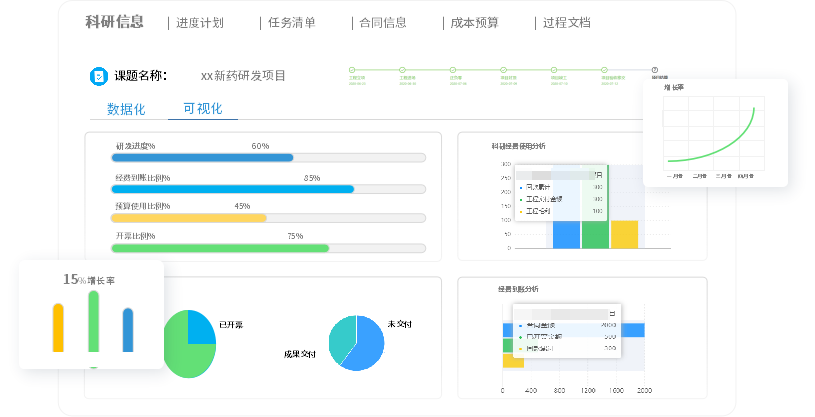
Task: Click the fifth checkmark node on the timeline
Action: click(x=554, y=70)
